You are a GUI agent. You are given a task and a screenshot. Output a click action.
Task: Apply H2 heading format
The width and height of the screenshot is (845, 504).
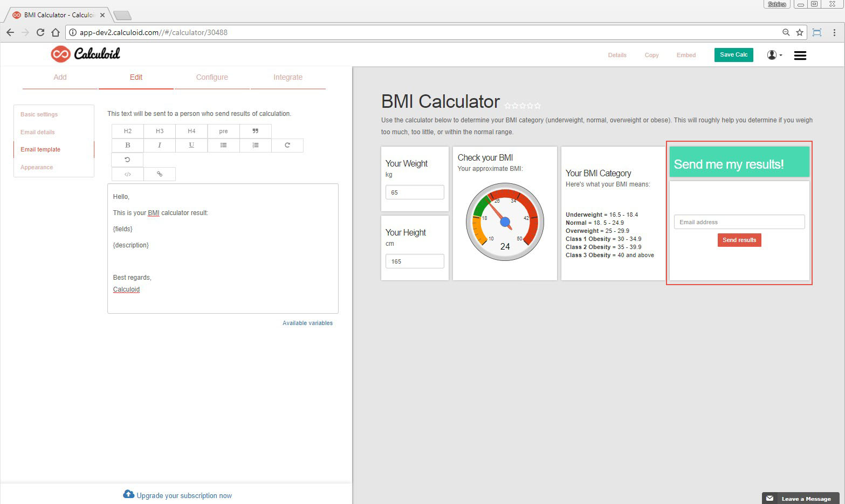128,131
